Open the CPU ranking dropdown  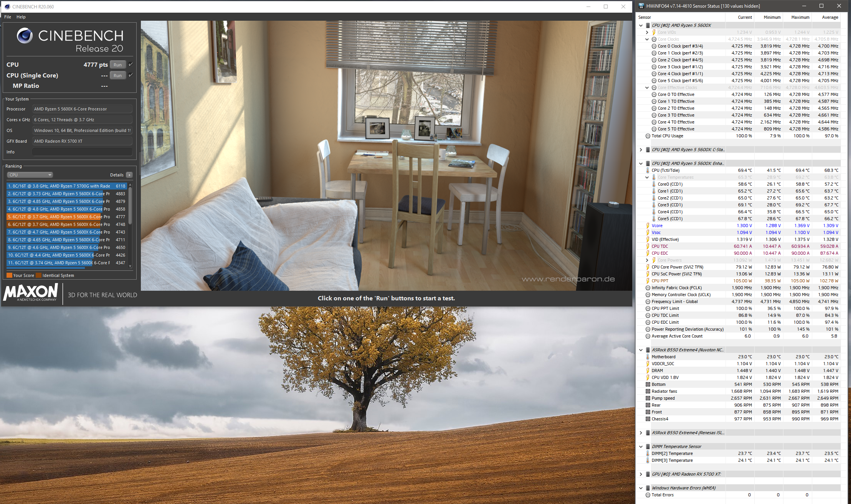point(30,175)
